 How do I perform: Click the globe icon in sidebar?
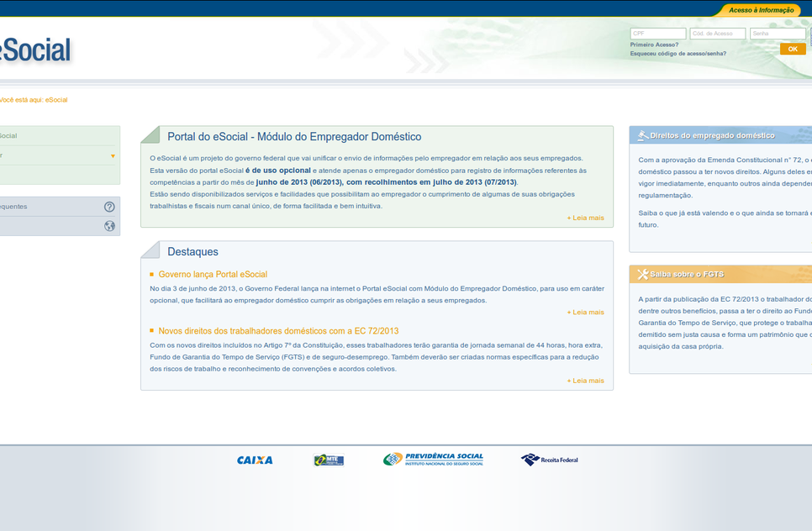point(109,226)
